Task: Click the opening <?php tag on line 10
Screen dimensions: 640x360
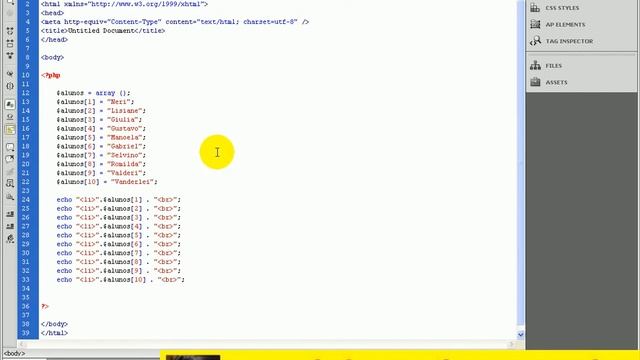Action: tap(51, 75)
